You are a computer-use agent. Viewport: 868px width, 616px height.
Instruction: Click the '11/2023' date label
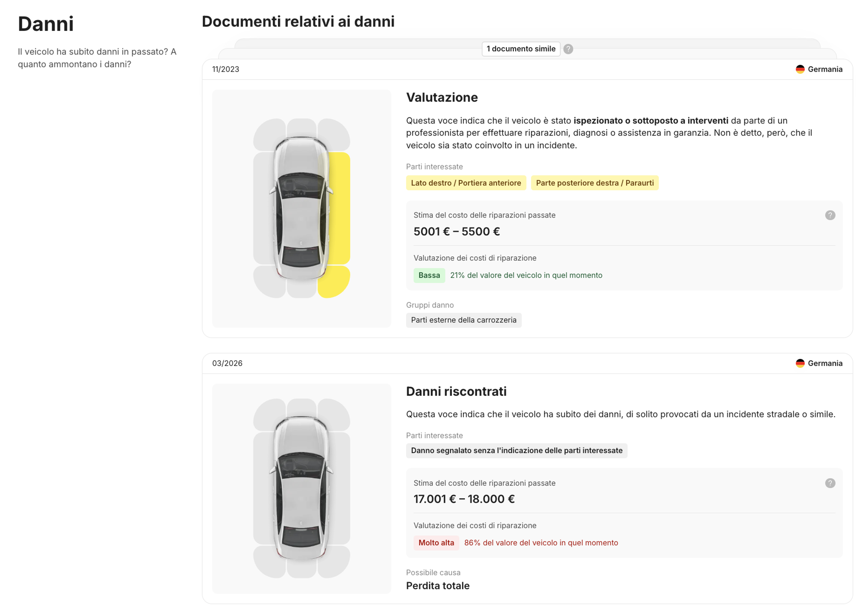[226, 69]
